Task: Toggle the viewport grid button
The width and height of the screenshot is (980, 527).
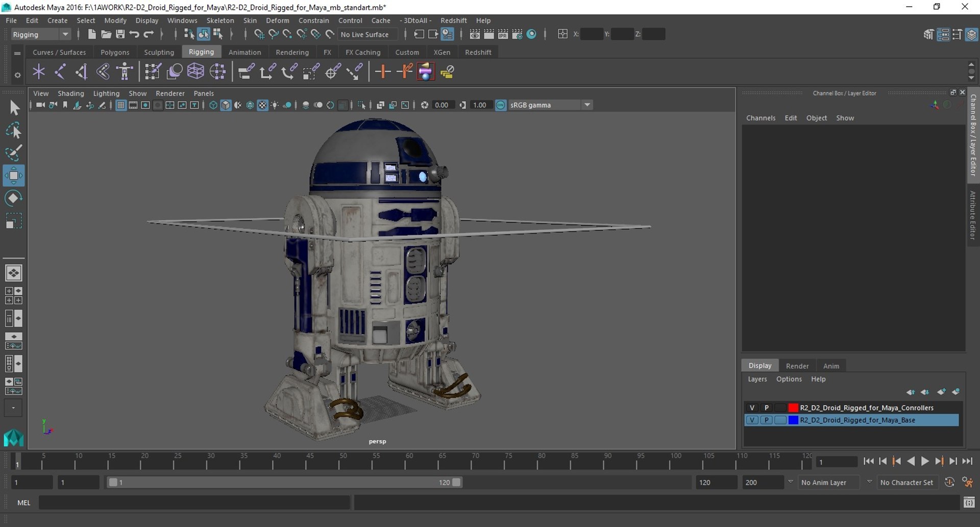Action: tap(120, 105)
